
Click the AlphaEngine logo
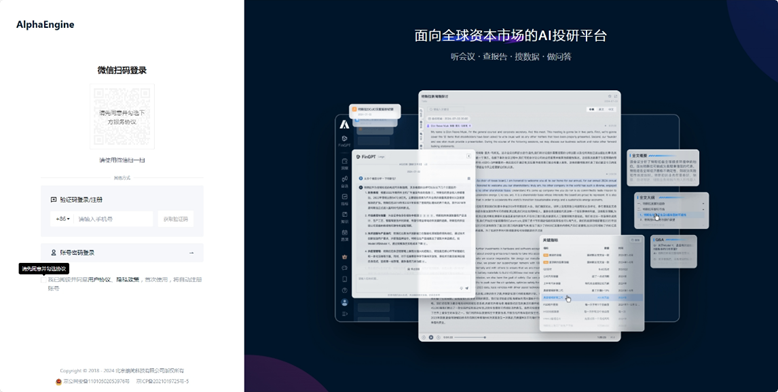point(45,25)
